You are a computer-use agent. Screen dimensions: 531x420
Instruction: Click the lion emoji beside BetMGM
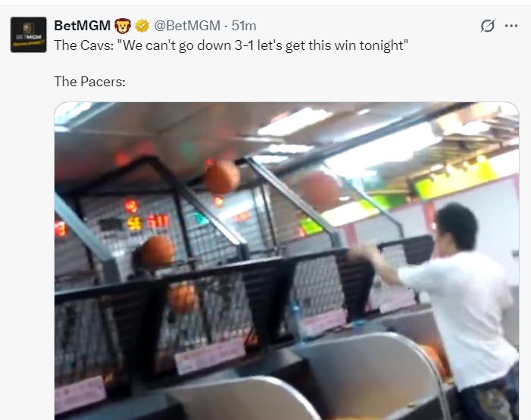123,26
